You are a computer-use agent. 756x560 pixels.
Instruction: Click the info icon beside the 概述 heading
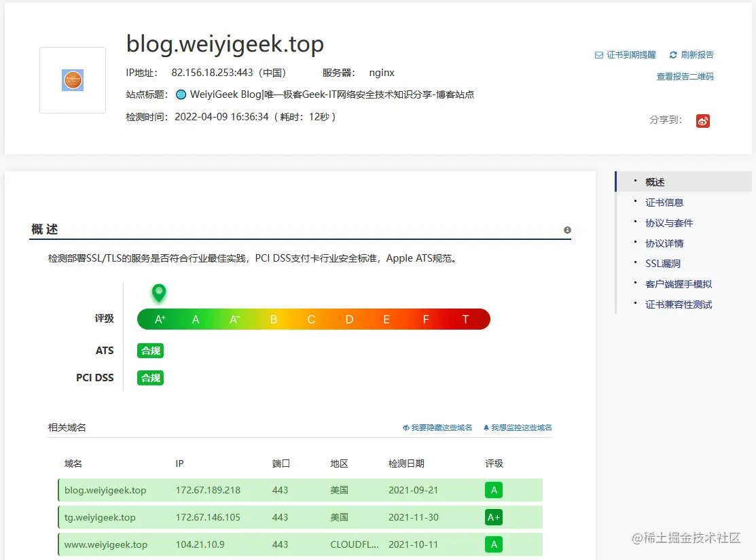567,230
